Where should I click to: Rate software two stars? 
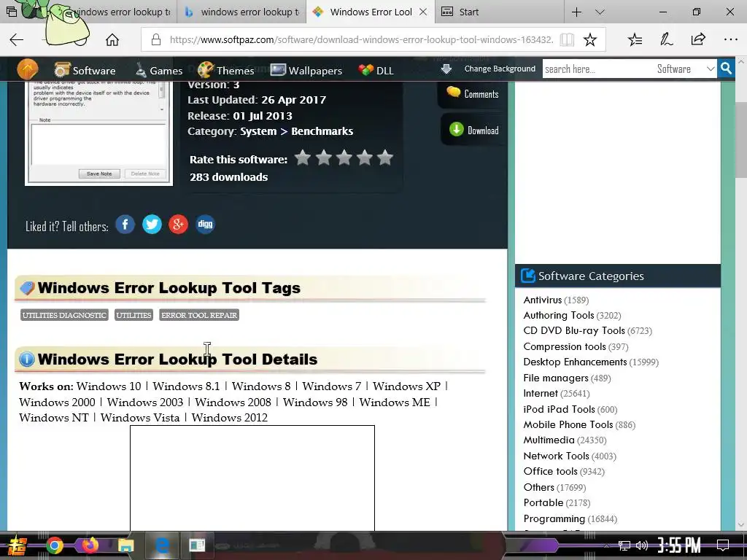click(323, 157)
